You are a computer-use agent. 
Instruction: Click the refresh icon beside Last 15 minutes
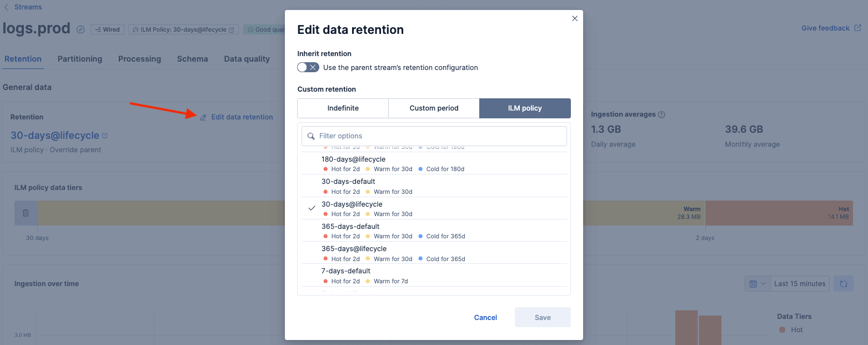(843, 283)
